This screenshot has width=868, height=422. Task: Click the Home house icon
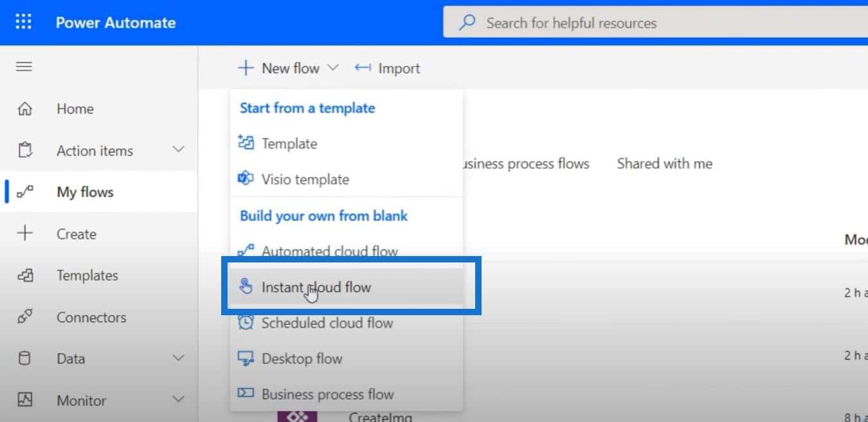click(x=24, y=109)
